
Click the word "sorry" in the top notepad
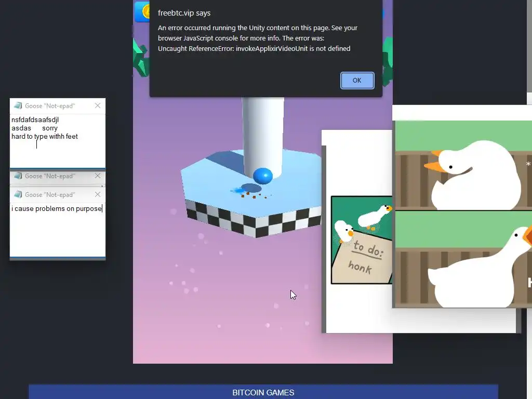[50, 128]
